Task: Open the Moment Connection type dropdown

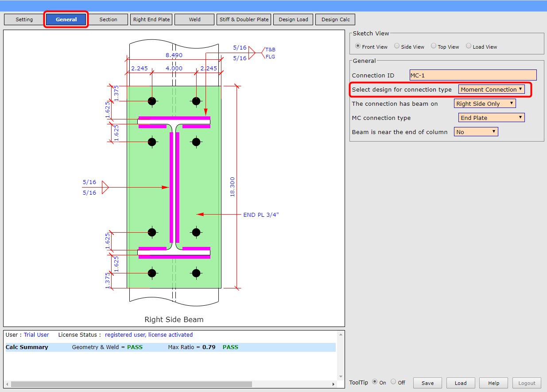Action: point(492,89)
